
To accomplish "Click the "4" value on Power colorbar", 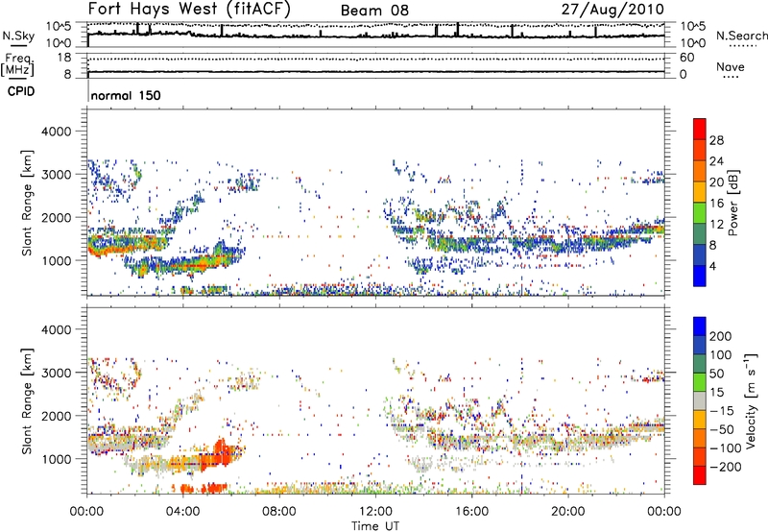I will coord(713,266).
